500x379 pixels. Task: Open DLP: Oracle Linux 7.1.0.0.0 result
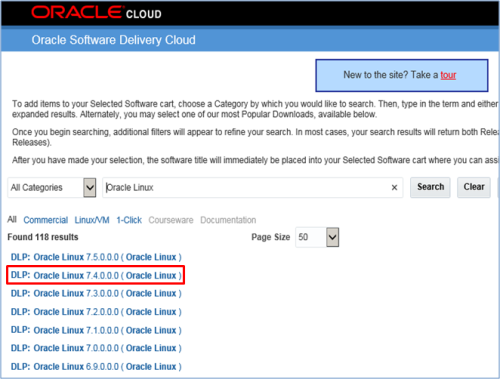click(96, 330)
